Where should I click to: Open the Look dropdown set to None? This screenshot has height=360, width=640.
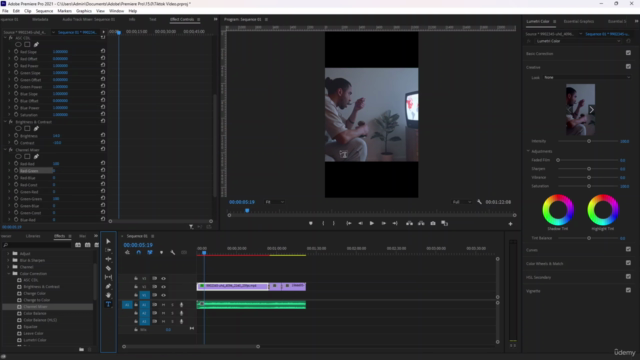point(587,77)
